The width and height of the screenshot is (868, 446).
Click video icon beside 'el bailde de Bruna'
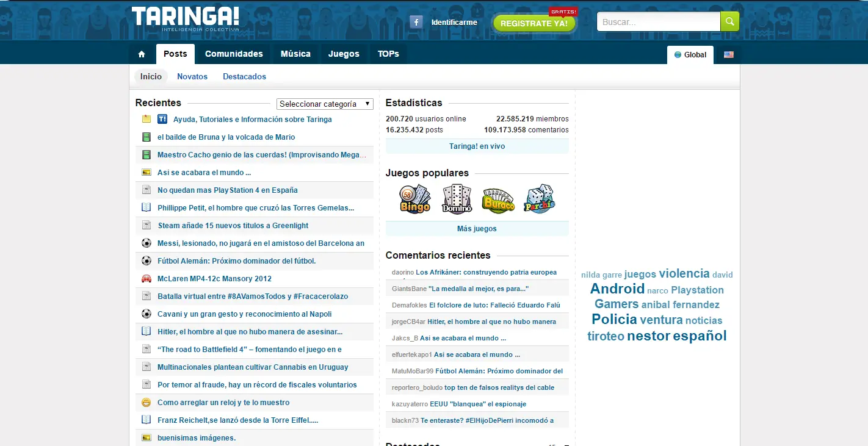tap(146, 137)
